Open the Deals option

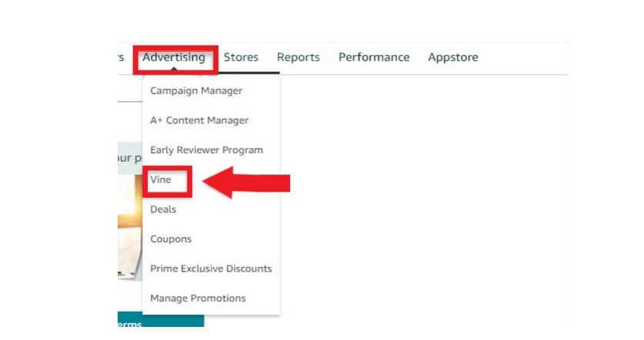(x=163, y=209)
